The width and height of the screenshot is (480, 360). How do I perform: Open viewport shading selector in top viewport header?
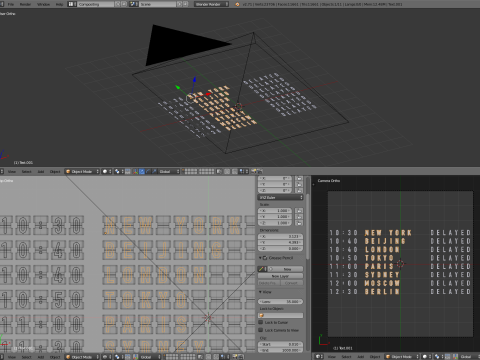coord(107,171)
